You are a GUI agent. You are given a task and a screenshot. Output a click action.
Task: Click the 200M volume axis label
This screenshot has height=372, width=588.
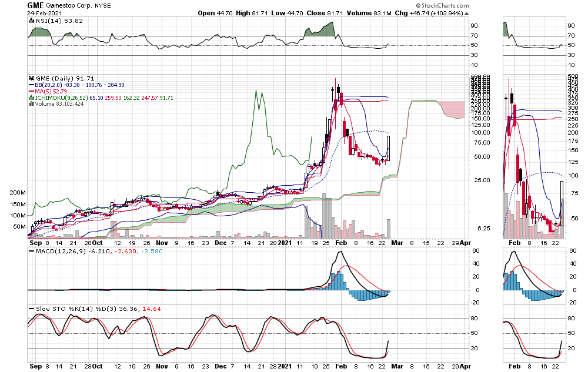tap(18, 193)
